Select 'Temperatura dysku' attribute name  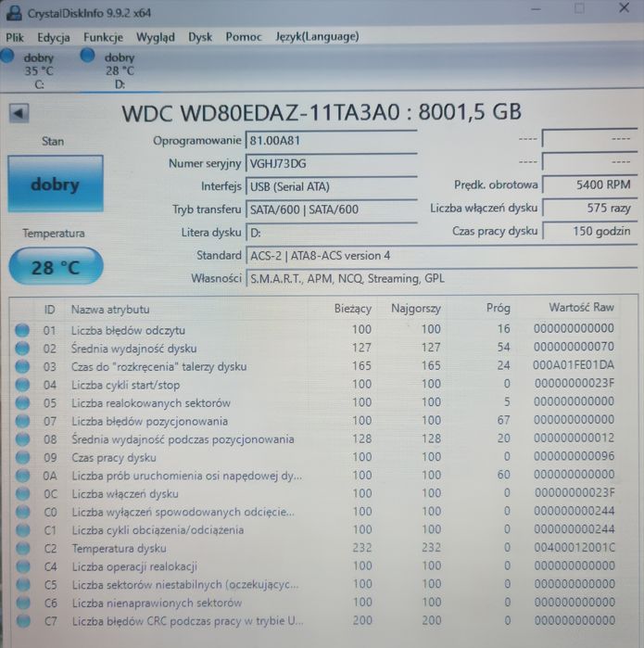120,549
